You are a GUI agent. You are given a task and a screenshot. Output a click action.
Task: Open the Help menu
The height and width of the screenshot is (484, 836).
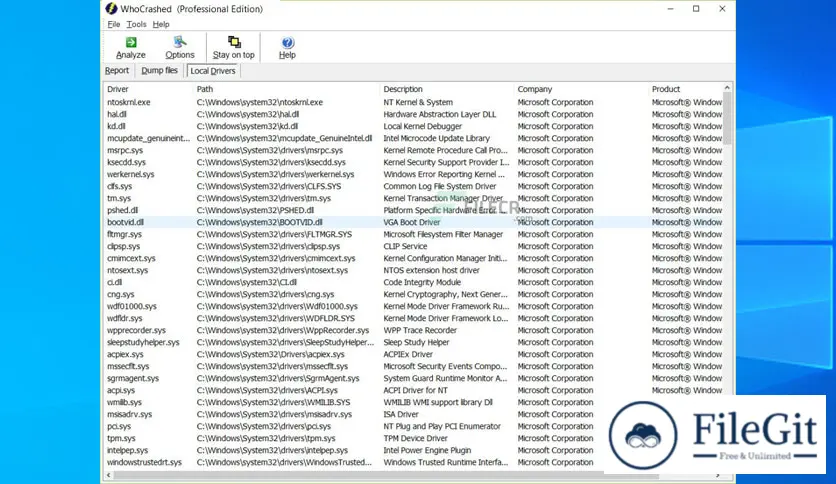click(161, 25)
